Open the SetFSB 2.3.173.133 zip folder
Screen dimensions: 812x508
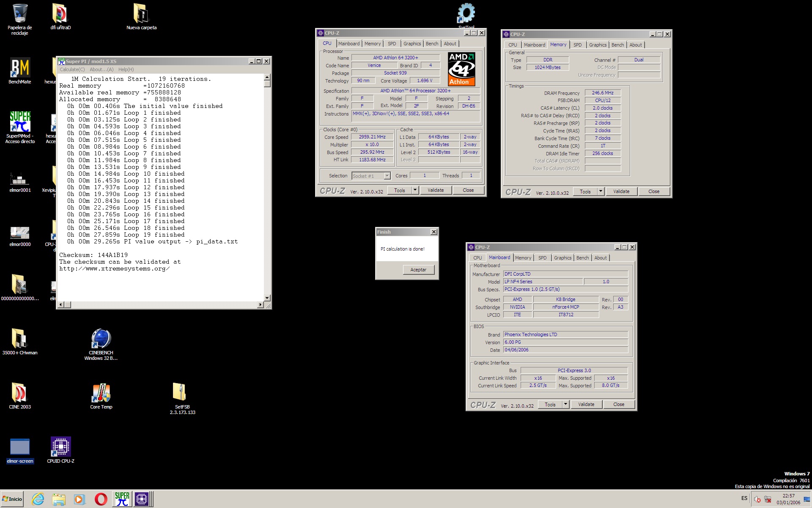click(x=182, y=398)
